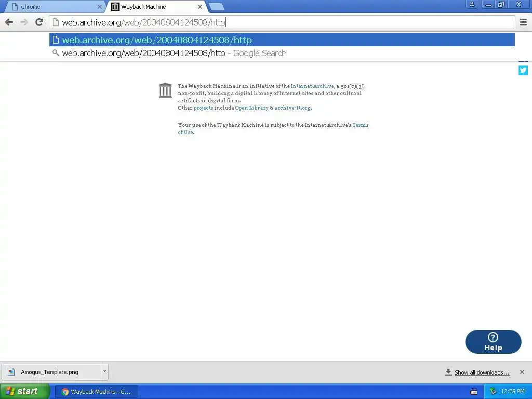Reload the page with the refresh icon
Viewport: 532px width, 399px height.
[39, 22]
